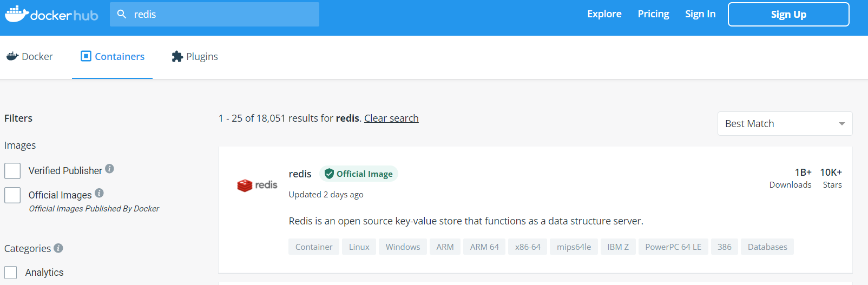The width and height of the screenshot is (868, 285).
Task: Open the Explore menu item
Action: pos(604,14)
